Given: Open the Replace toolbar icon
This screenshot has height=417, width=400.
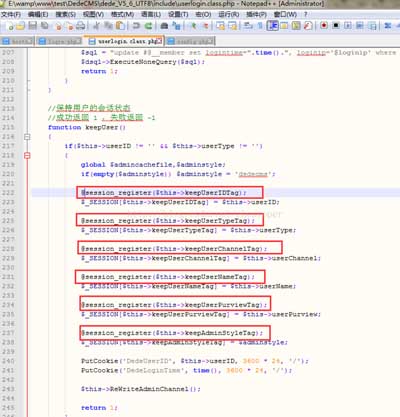Looking at the screenshot, I should 176,26.
